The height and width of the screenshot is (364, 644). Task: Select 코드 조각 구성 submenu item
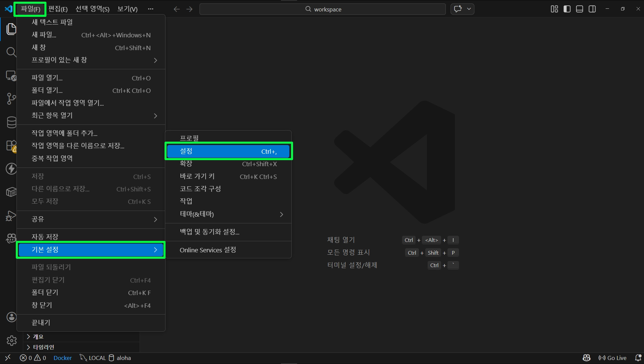228,189
